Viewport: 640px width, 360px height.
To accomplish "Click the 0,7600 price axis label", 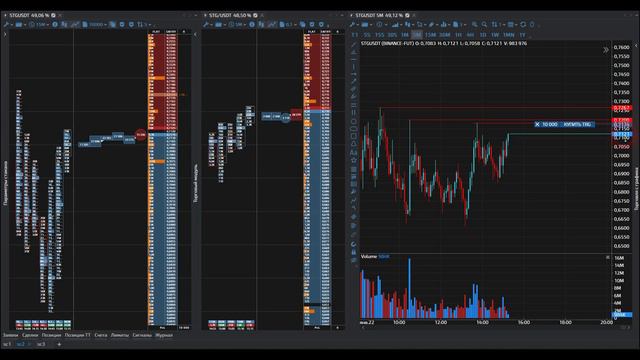I will pos(621,47).
